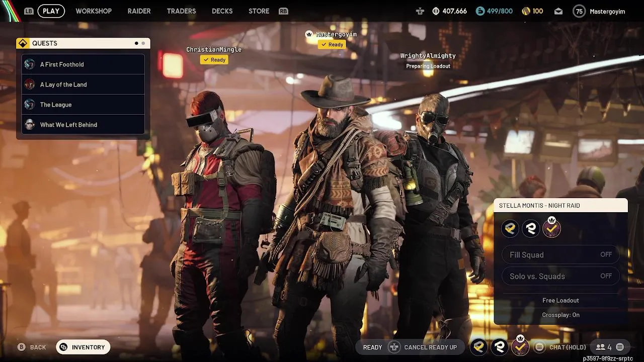
Task: Click the coin balance 407.666
Action: point(454,11)
